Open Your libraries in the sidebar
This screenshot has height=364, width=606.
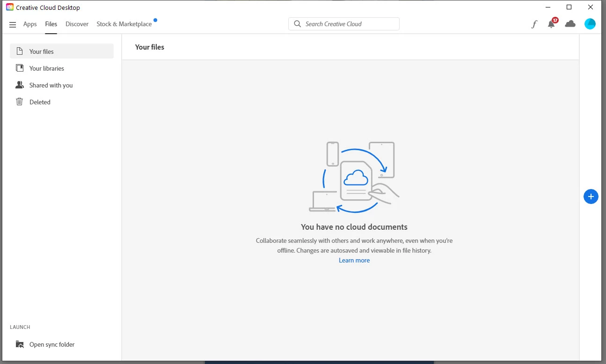(62, 68)
